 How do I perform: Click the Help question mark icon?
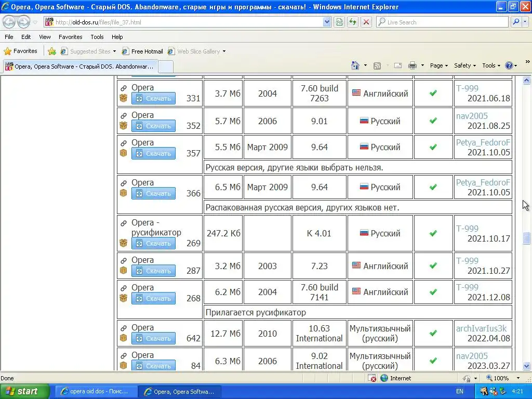pyautogui.click(x=509, y=65)
